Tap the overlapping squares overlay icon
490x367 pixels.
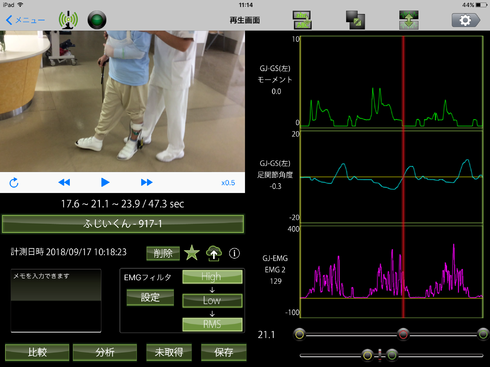click(355, 20)
